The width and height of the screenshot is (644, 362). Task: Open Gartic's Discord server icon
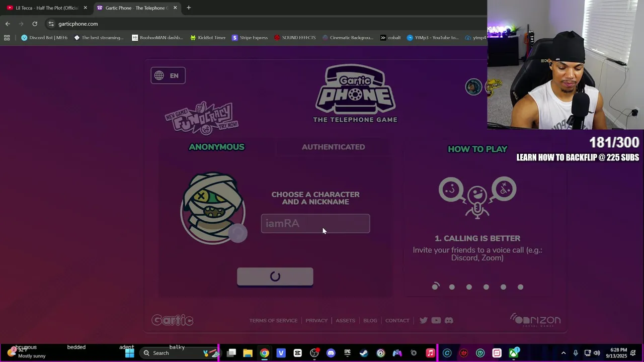pos(449,320)
